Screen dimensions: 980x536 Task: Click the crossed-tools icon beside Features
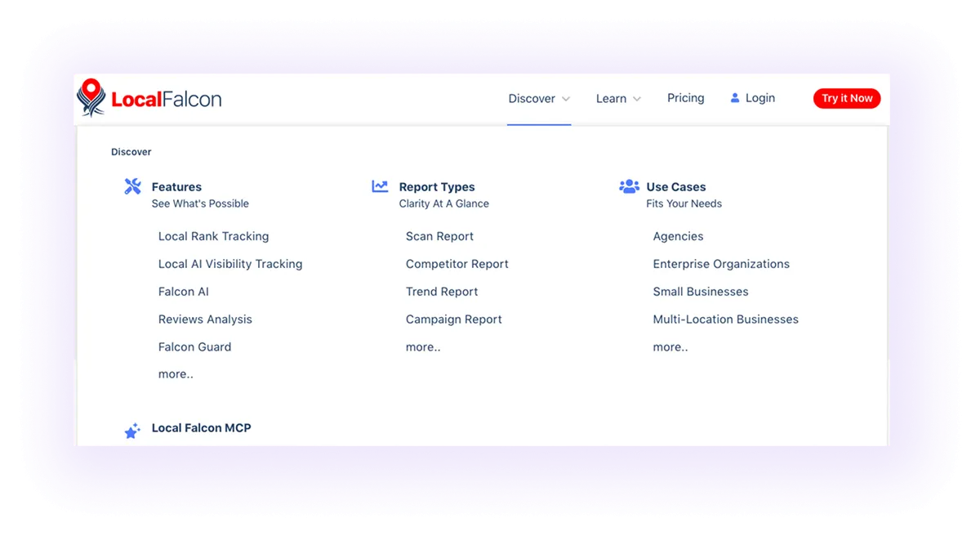tap(132, 185)
